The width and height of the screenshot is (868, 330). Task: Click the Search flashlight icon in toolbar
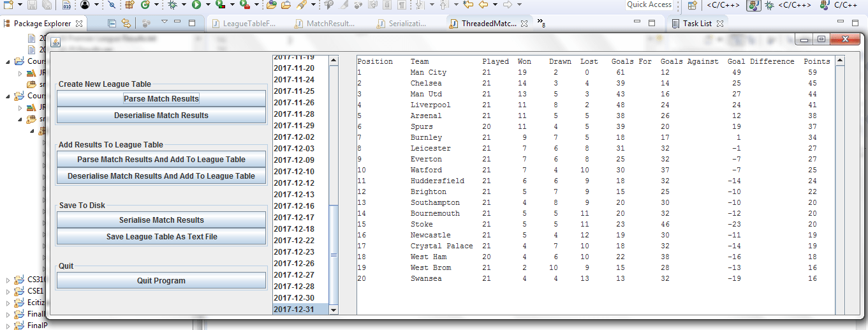(x=301, y=4)
